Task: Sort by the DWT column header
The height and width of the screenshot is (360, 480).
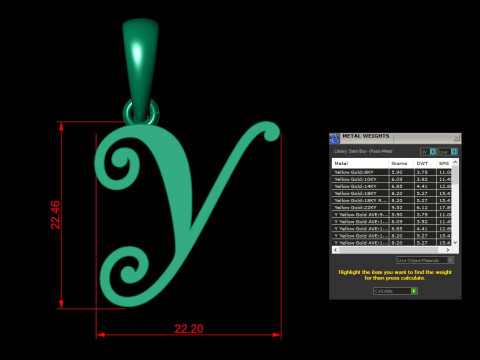Action: pyautogui.click(x=425, y=163)
